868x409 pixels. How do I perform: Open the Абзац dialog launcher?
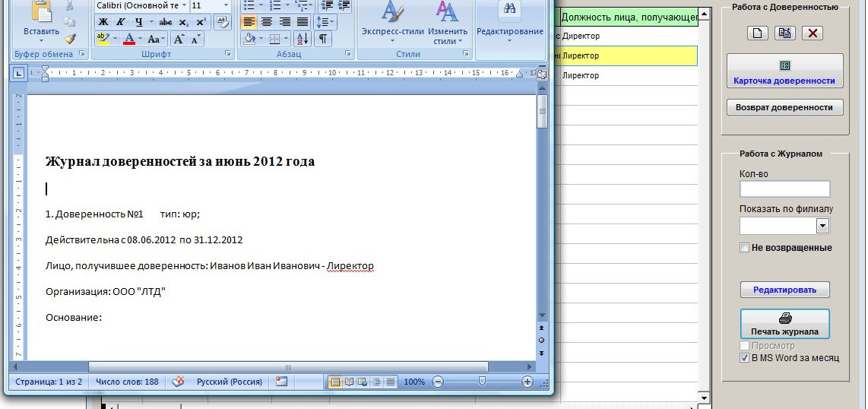click(x=347, y=54)
